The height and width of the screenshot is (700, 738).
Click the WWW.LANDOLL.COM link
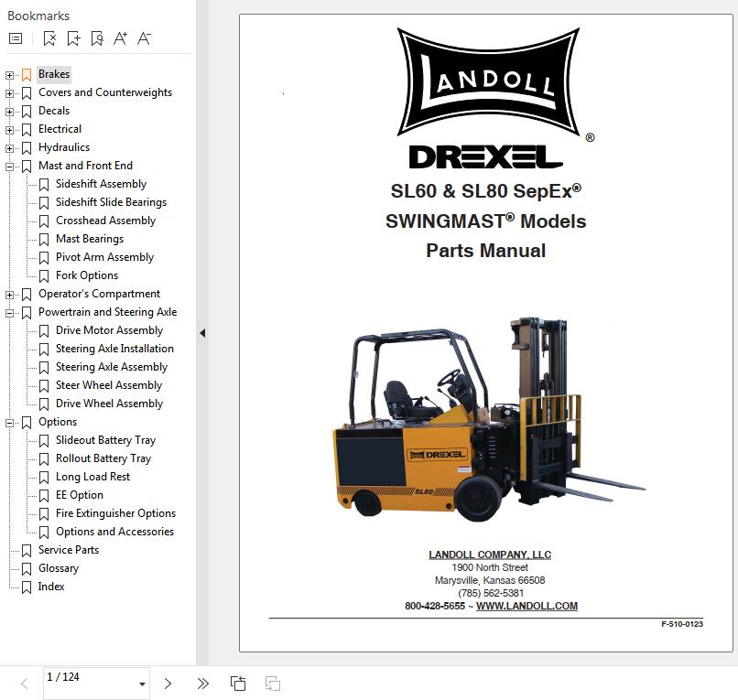point(526,606)
